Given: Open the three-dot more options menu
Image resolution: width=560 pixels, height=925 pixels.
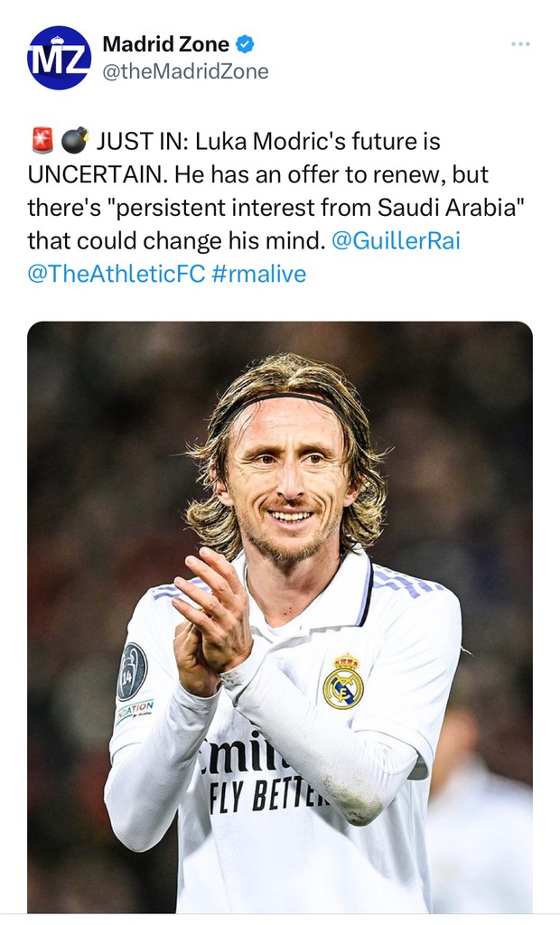Looking at the screenshot, I should tap(520, 44).
